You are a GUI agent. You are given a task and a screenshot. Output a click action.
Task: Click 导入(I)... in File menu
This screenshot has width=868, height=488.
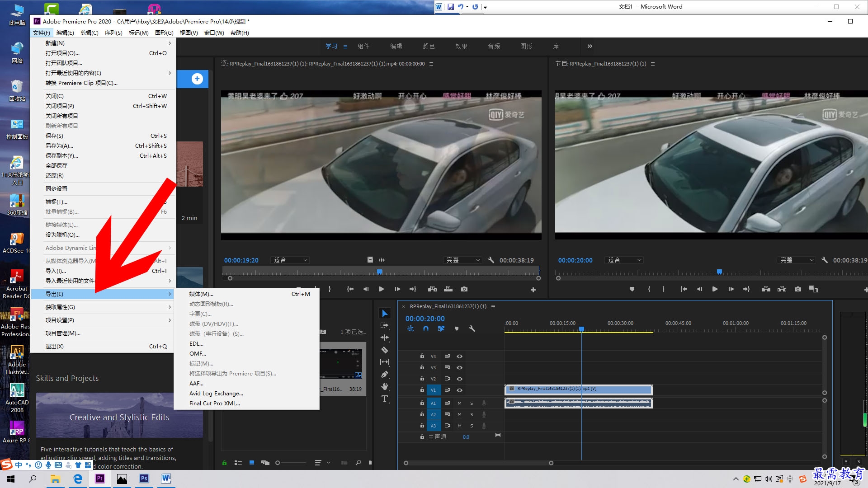[103, 271]
